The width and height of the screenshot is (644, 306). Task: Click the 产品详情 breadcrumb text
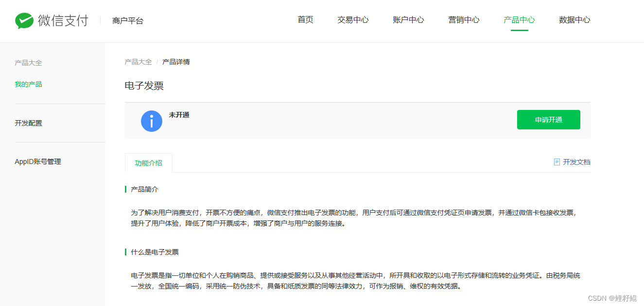[x=176, y=62]
